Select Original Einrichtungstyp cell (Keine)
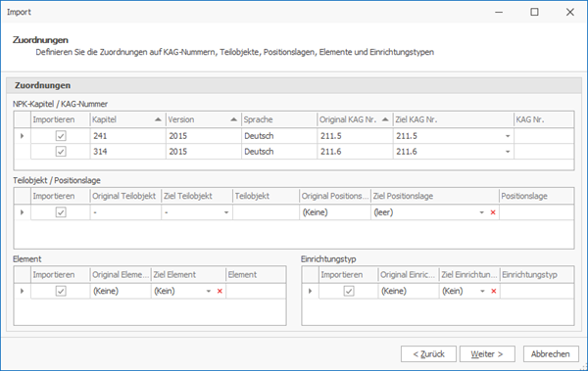 [x=409, y=291]
